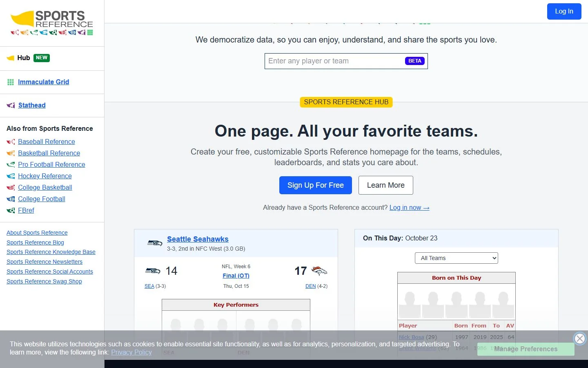Screen dimensions: 588x368
Task: Open the Immaculate Grid green icon
Action: (11, 82)
